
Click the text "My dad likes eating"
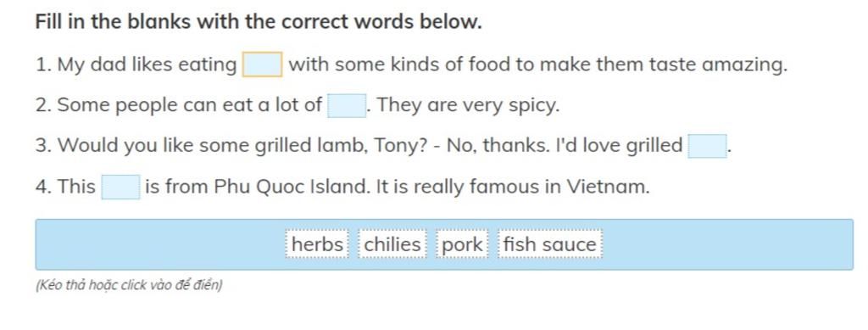pyautogui.click(x=147, y=64)
